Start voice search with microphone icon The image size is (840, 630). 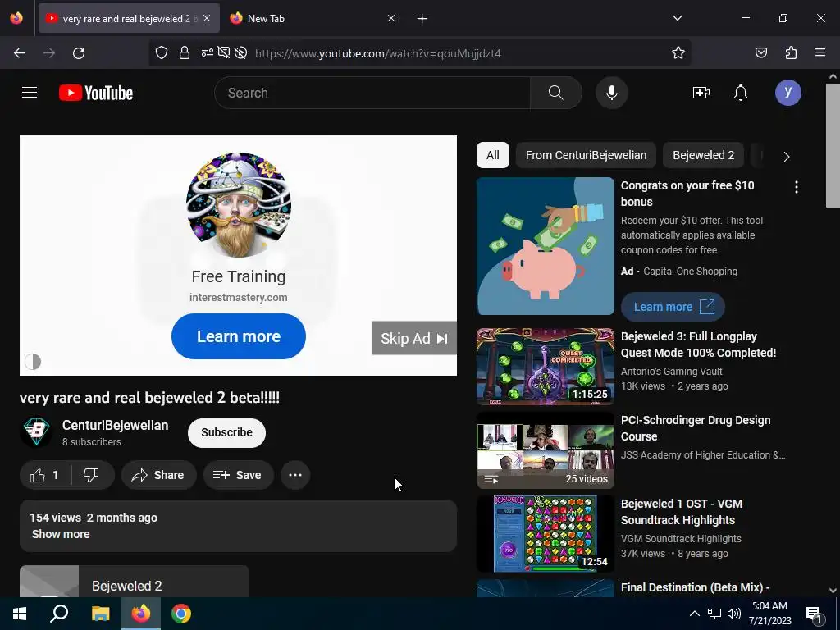611,93
